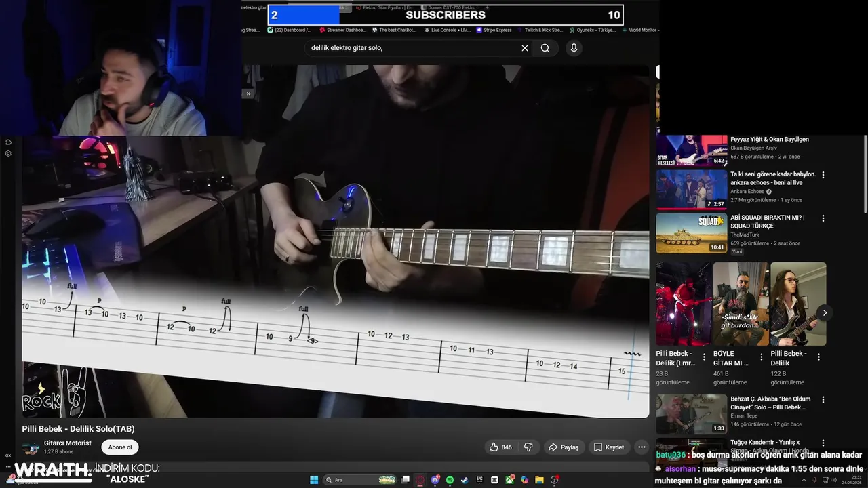Image resolution: width=868 pixels, height=488 pixels.
Task: Open the Gitarcı Motorist channel name link
Action: [x=68, y=443]
